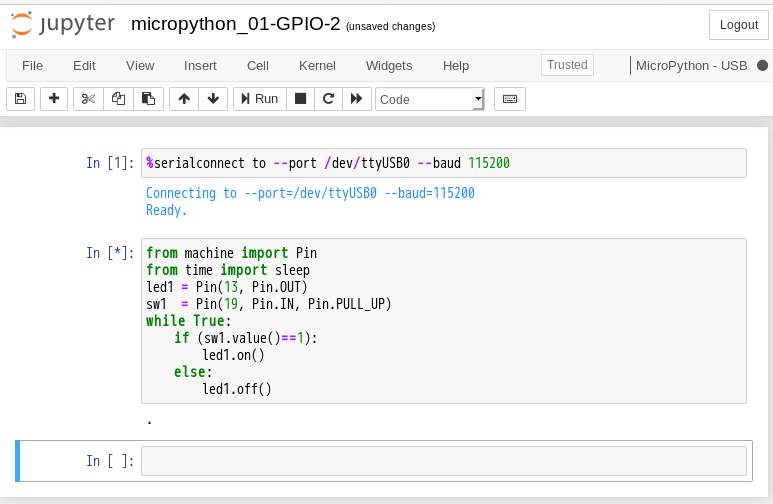Open the File menu

tap(33, 66)
